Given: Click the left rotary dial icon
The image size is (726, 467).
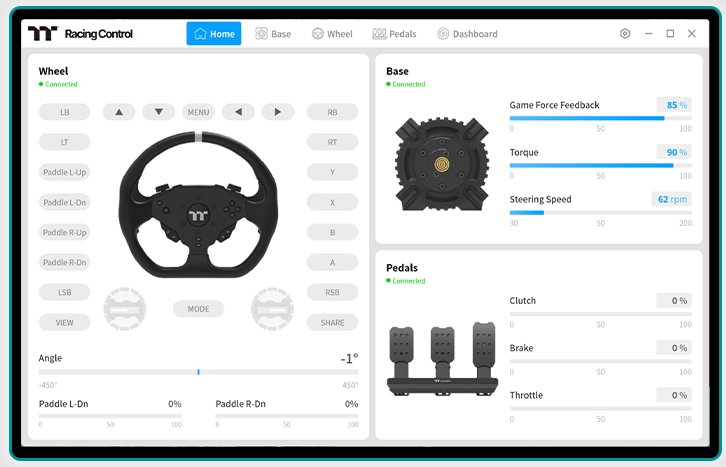Looking at the screenshot, I should [x=125, y=309].
